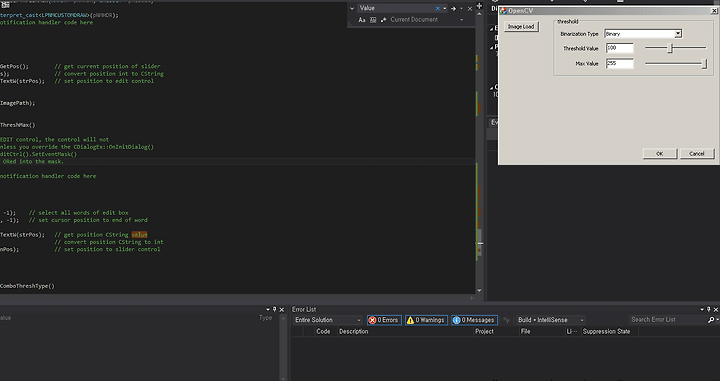
Task: Click OK in the OpenCV dialog
Action: (660, 153)
